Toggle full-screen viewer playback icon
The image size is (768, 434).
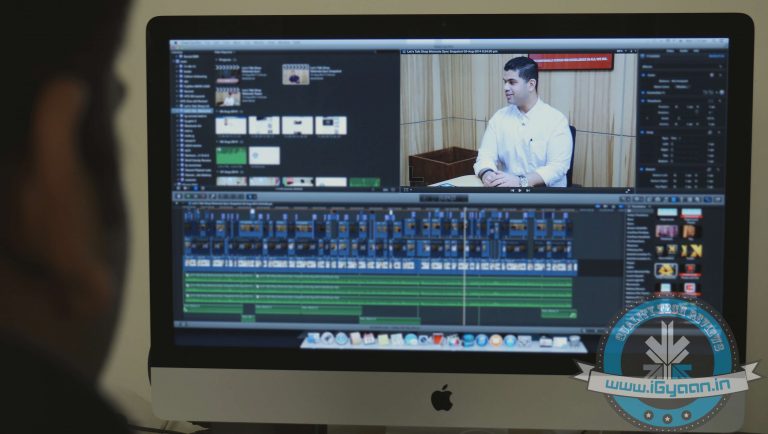628,190
